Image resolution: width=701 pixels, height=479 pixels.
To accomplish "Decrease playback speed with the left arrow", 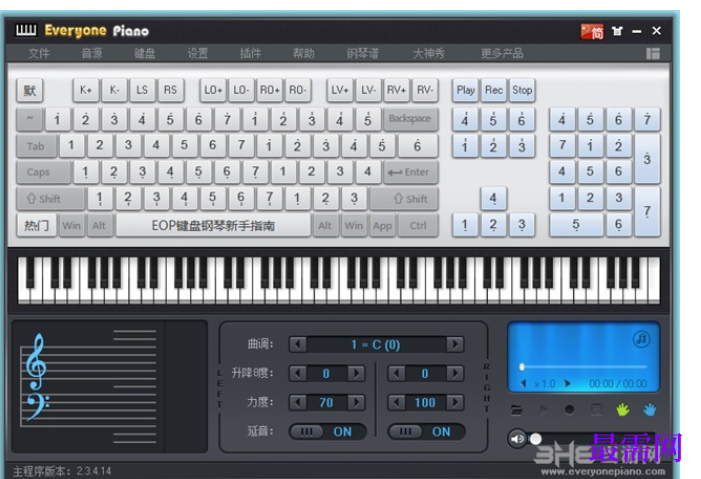I will pos(524,383).
